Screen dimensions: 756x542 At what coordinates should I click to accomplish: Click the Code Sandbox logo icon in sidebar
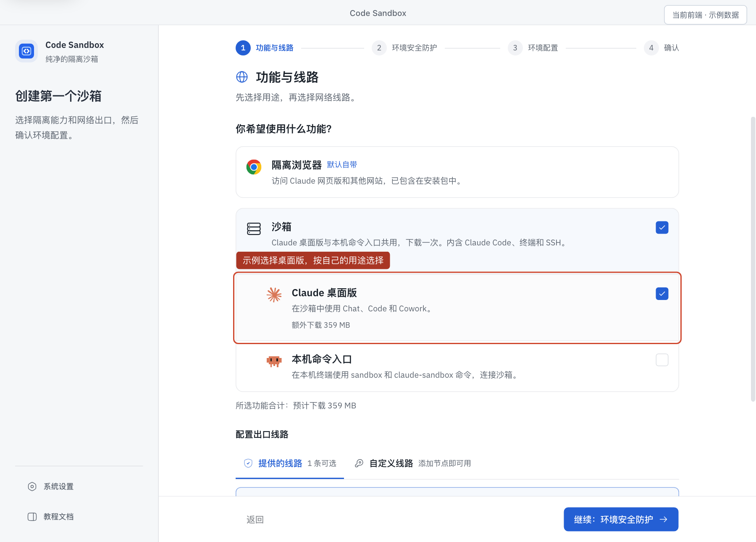coord(26,51)
